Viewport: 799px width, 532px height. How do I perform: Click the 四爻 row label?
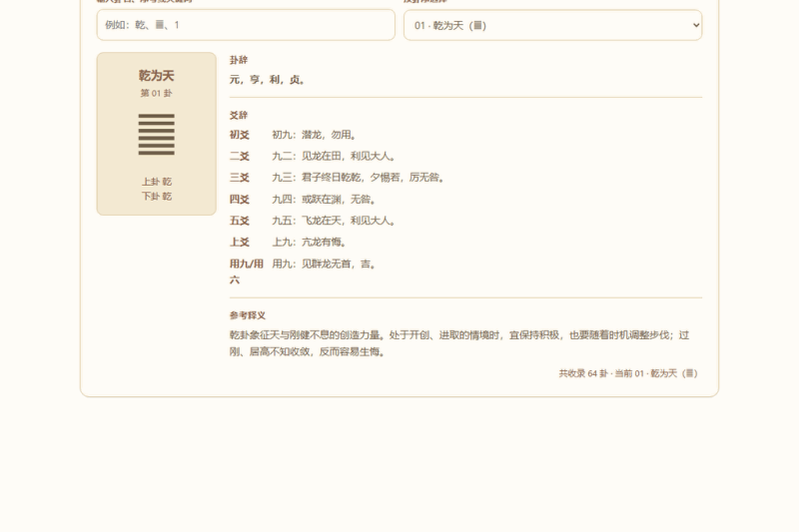[x=240, y=200]
